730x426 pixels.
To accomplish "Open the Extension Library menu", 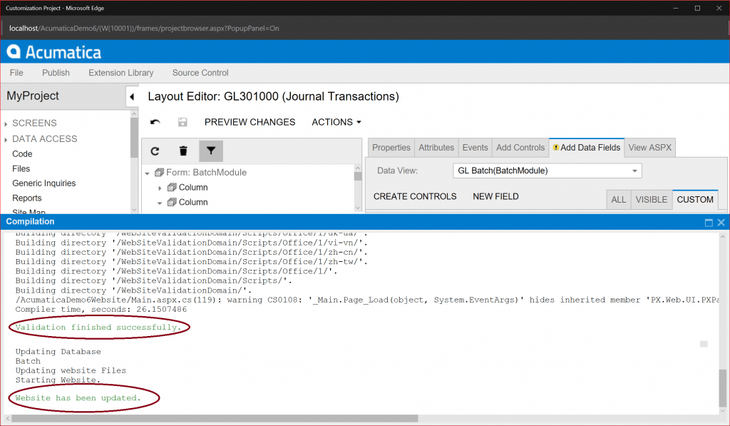I will 121,73.
